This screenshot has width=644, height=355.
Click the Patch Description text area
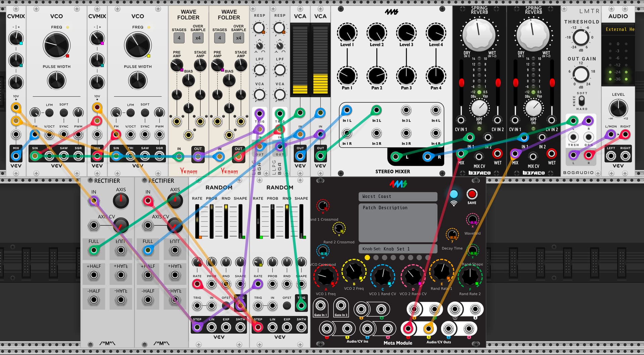(398, 223)
